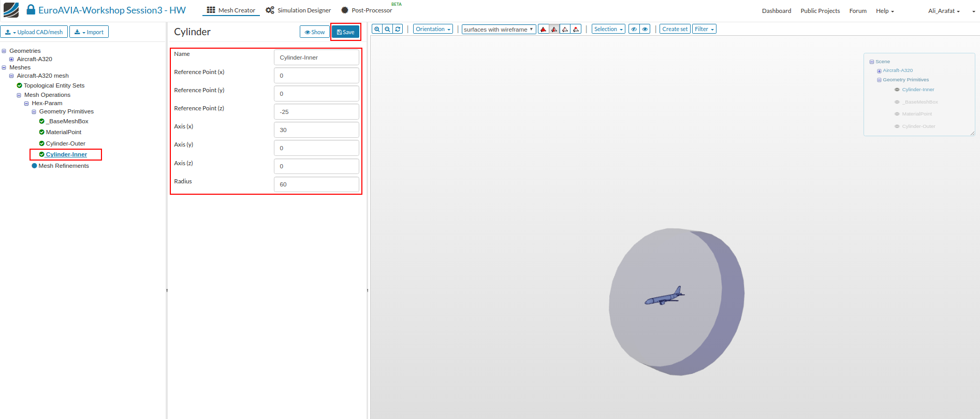980x419 pixels.
Task: Collapse the Hex-Param node
Action: tap(26, 104)
